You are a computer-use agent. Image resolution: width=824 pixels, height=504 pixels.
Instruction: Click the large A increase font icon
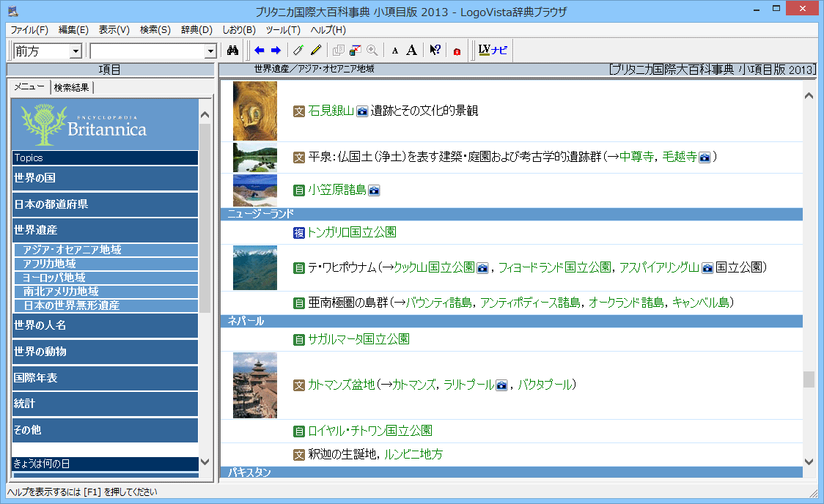[x=411, y=51]
